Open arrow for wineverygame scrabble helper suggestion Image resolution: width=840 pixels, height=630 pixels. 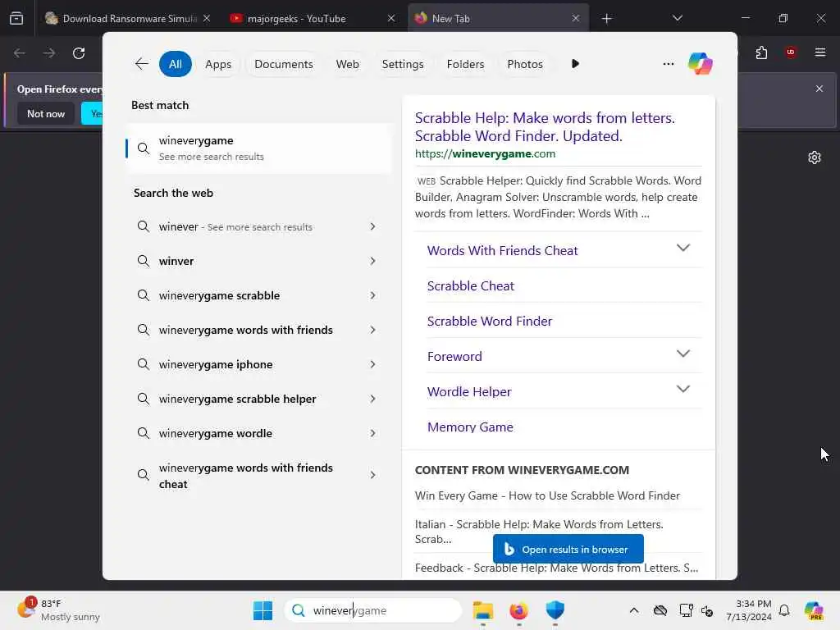[372, 399]
